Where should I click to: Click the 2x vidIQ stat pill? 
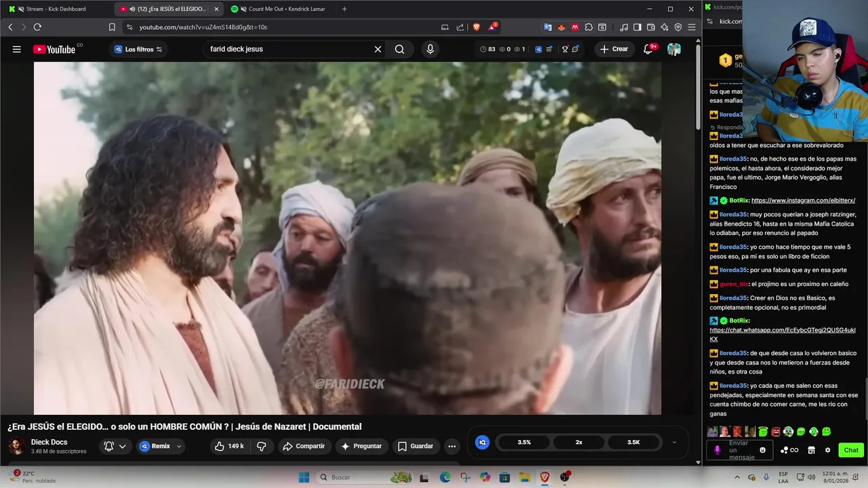(x=579, y=442)
